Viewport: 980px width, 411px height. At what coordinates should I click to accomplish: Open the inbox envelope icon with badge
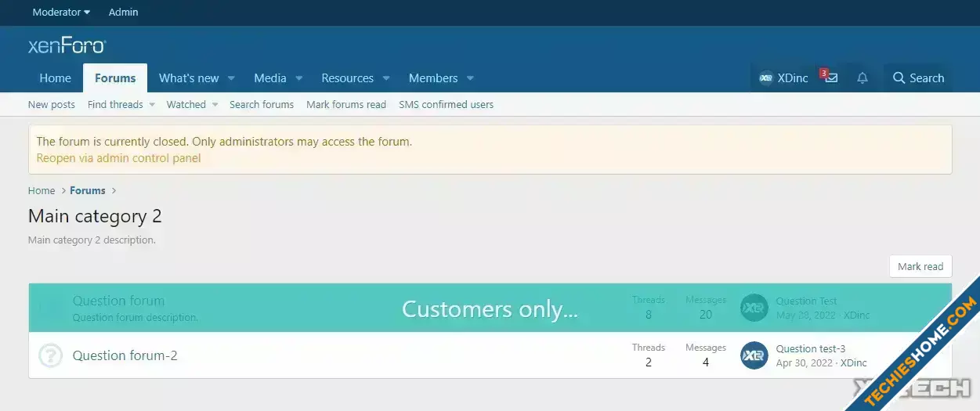831,78
